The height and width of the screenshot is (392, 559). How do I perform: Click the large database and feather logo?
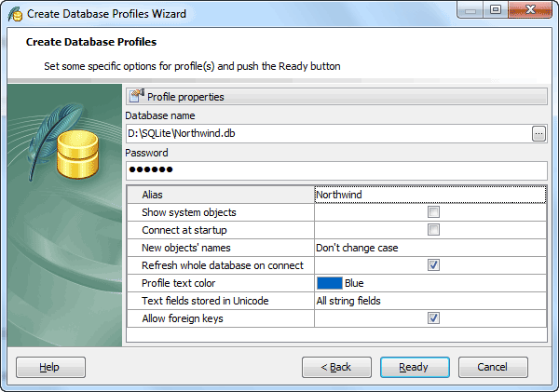pyautogui.click(x=64, y=142)
